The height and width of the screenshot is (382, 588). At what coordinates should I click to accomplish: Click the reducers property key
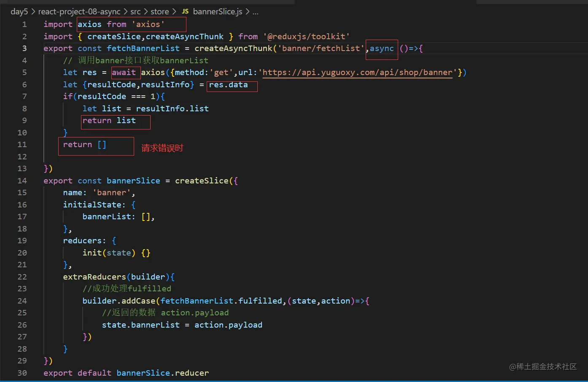[82, 241]
